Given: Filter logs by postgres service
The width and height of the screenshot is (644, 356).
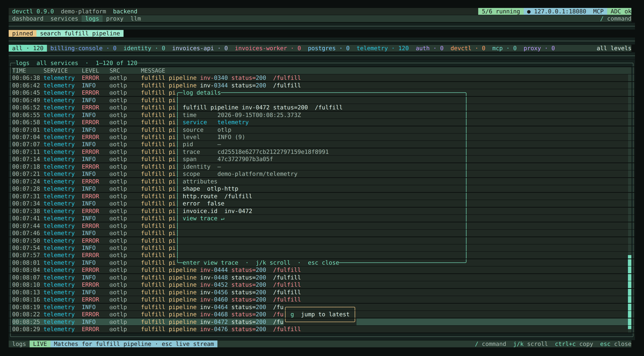Looking at the screenshot, I should [x=329, y=48].
